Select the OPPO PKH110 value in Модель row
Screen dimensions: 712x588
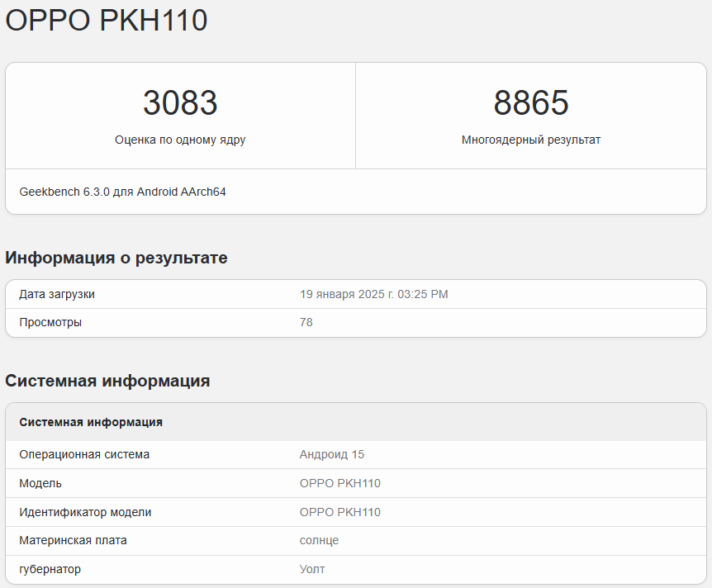[340, 483]
